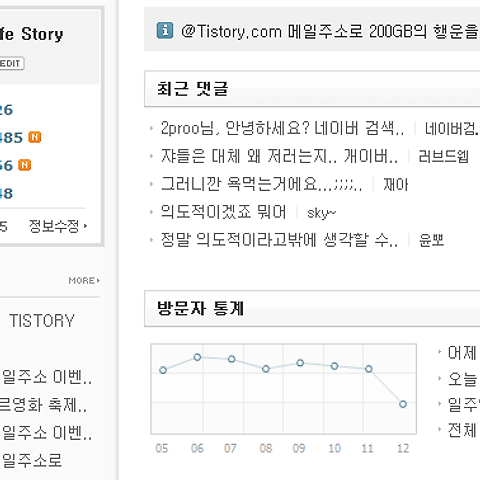Click the chart data point for day 06
480x480 pixels.
point(197,357)
